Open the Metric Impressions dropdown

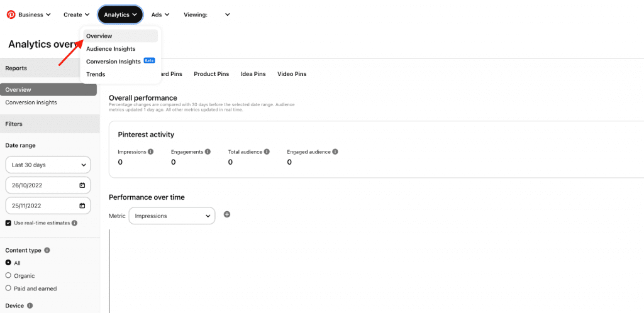point(172,216)
